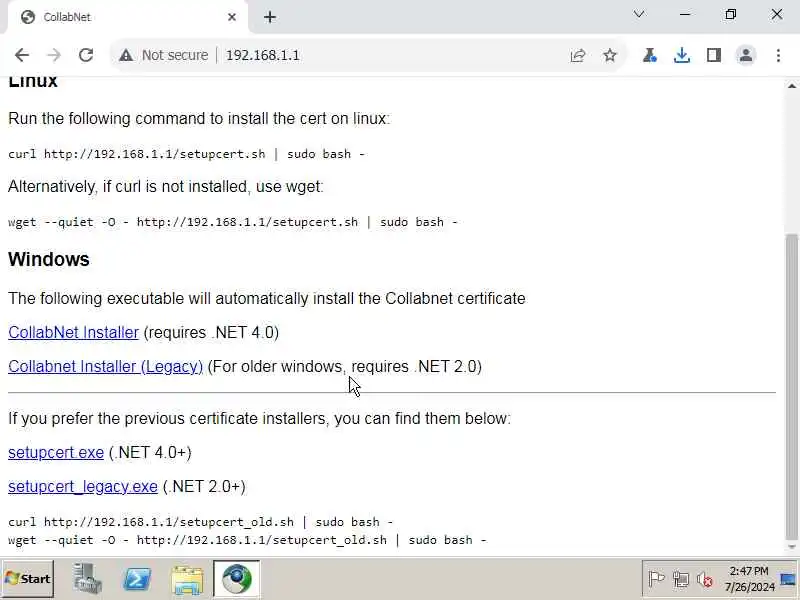Click the muted volume tray icon
Screen dimensions: 800x600
705,579
